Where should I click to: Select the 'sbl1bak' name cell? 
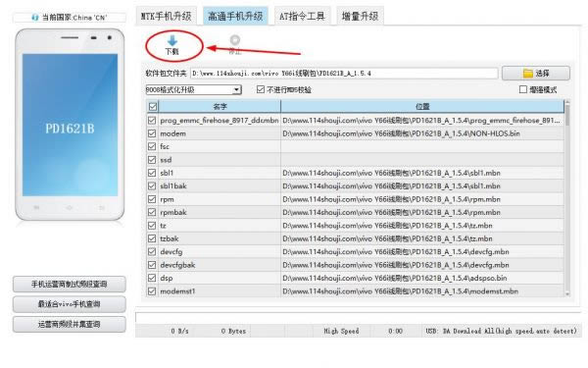coord(220,185)
